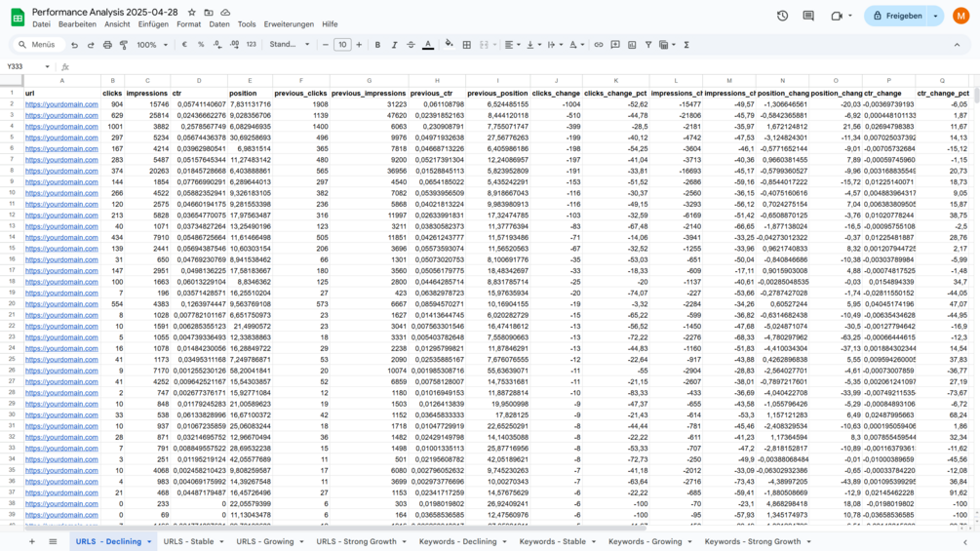980x551 pixels.
Task: Open text rotation dropdown
Action: pyautogui.click(x=575, y=45)
